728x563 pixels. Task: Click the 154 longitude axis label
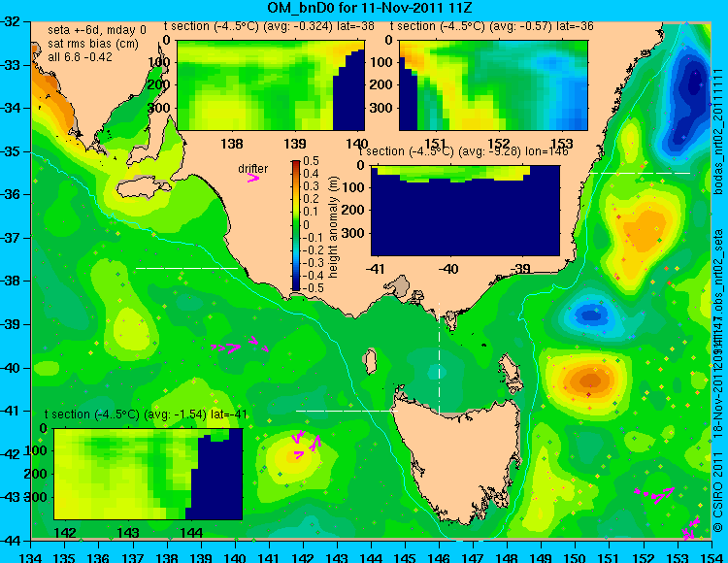point(711,557)
